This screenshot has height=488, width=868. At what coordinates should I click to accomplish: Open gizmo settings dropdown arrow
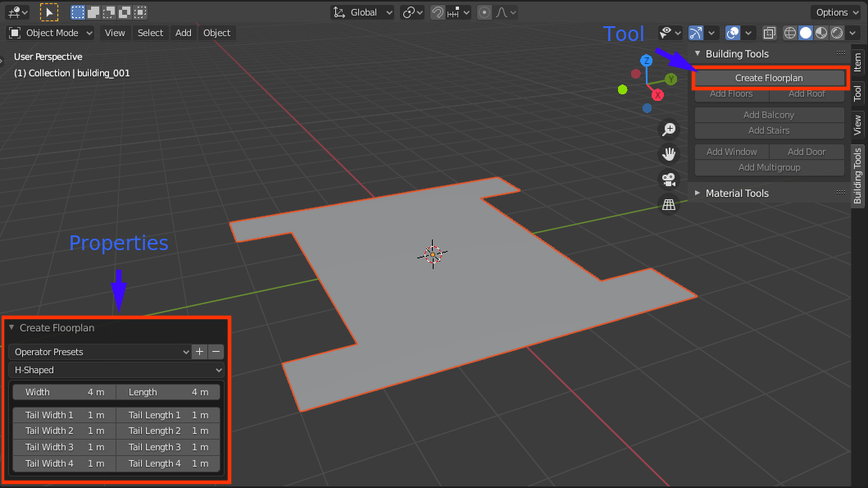pos(711,33)
